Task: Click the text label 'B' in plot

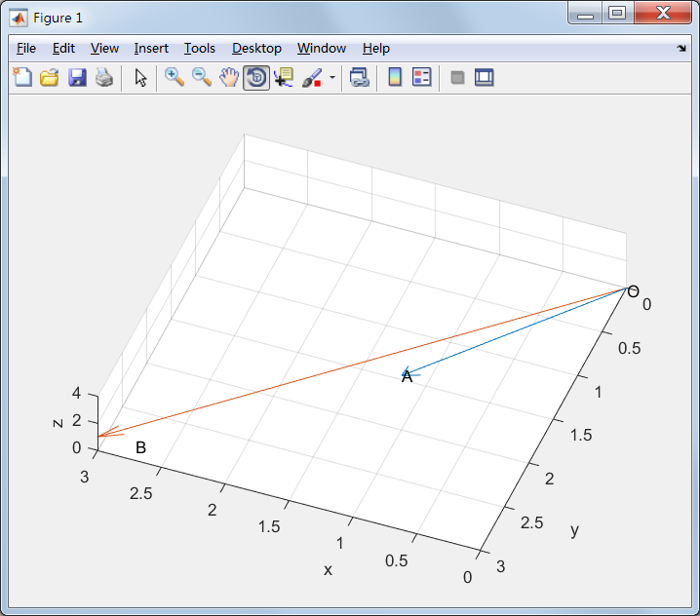Action: (x=140, y=447)
